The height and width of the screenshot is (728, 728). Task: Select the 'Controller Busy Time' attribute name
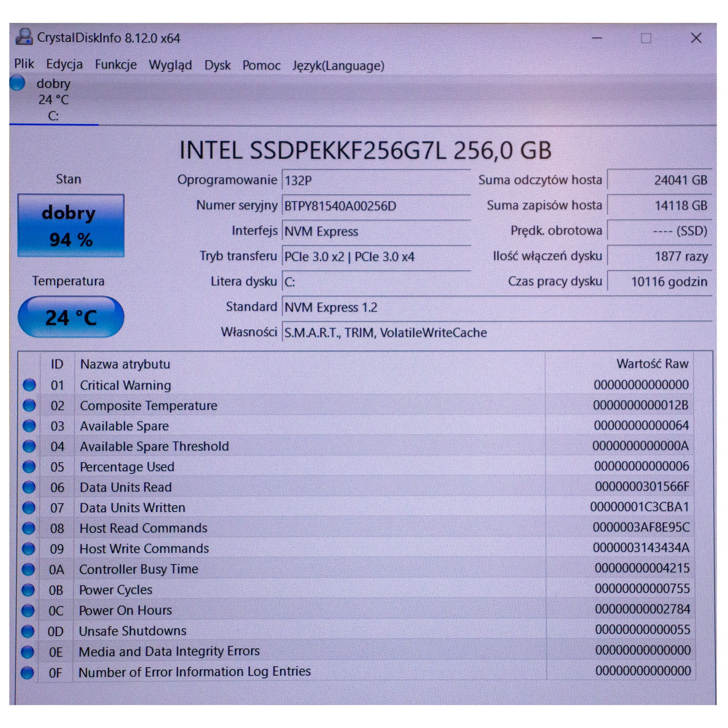pos(138,569)
